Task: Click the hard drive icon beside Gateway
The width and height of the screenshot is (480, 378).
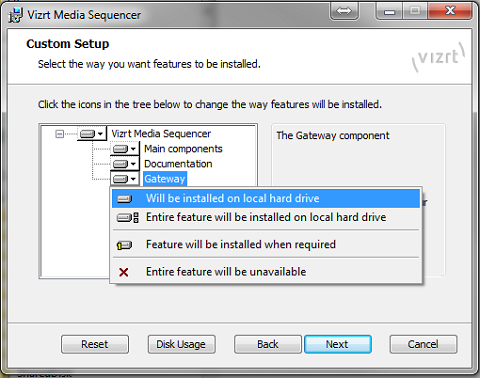Action: point(120,179)
